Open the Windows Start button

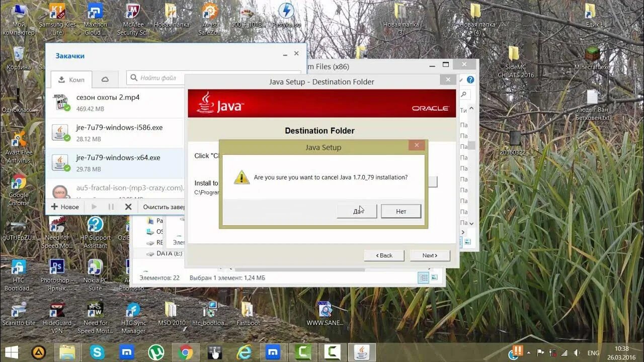click(x=12, y=352)
